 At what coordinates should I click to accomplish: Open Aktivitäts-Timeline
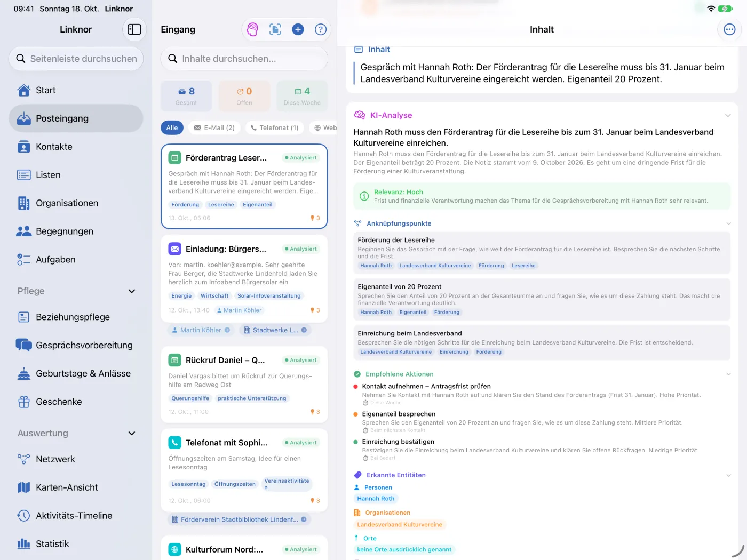[x=76, y=516]
